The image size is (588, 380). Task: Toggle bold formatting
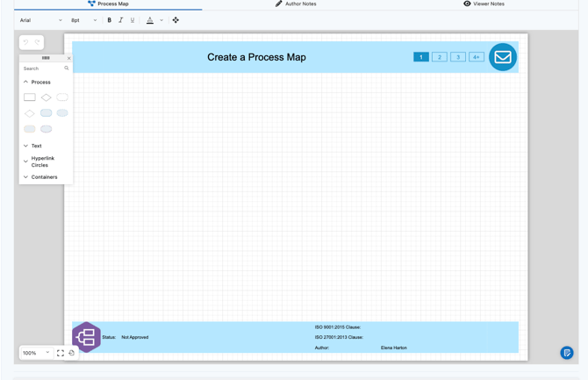(x=109, y=20)
